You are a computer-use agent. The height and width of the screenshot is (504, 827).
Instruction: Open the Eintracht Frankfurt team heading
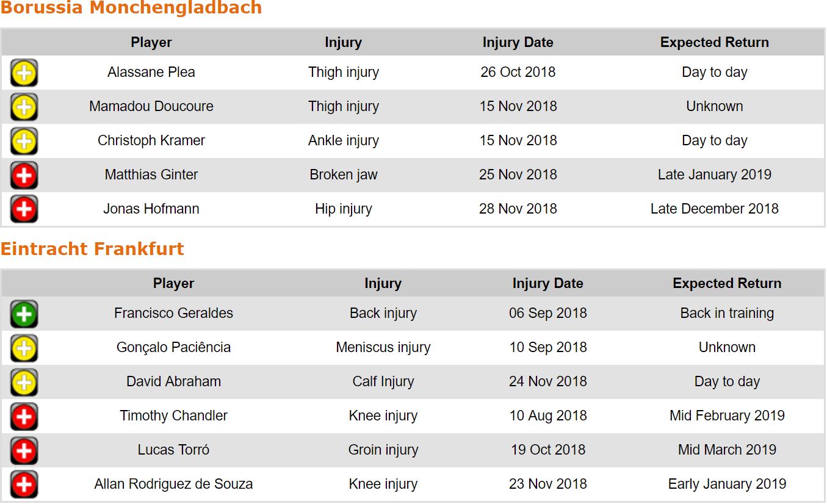(x=92, y=249)
